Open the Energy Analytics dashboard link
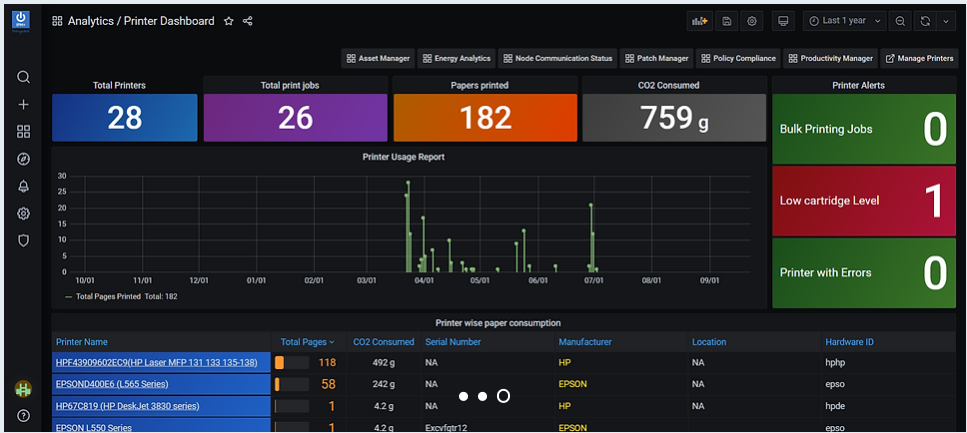Image resolution: width=967 pixels, height=433 pixels. coord(456,59)
